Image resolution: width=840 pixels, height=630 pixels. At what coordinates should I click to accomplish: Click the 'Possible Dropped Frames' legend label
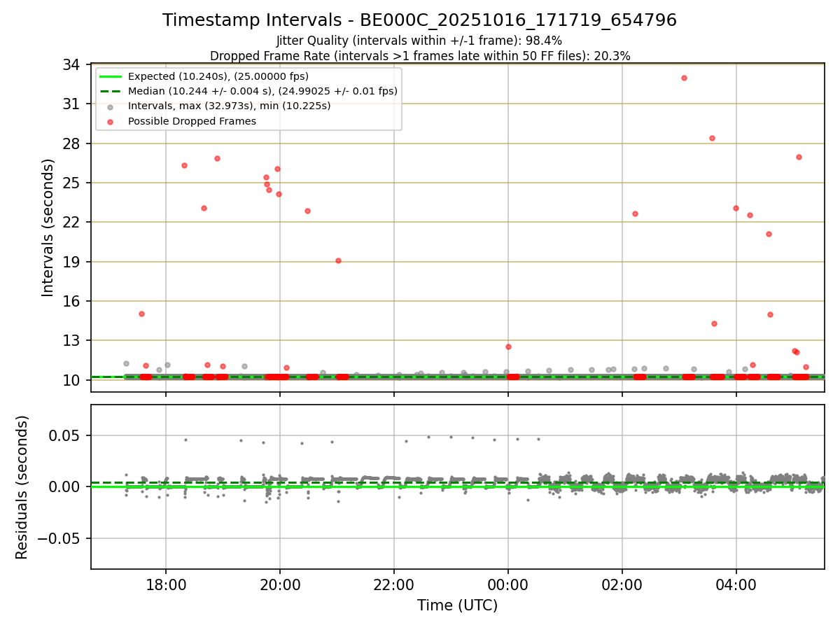pyautogui.click(x=192, y=121)
